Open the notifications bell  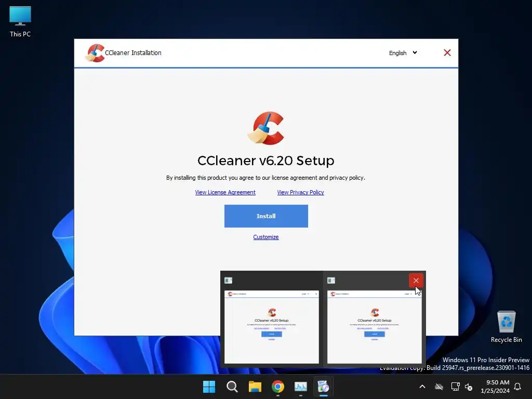pyautogui.click(x=518, y=387)
